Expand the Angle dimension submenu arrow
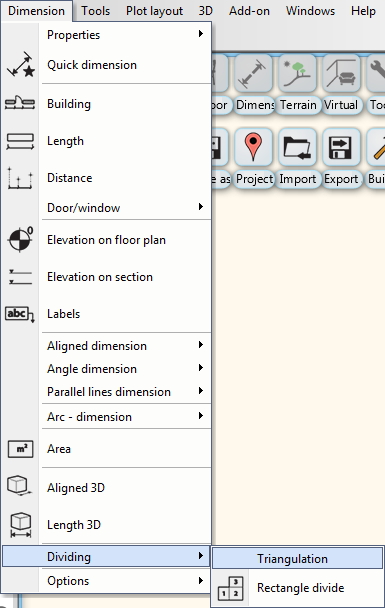 pyautogui.click(x=200, y=367)
